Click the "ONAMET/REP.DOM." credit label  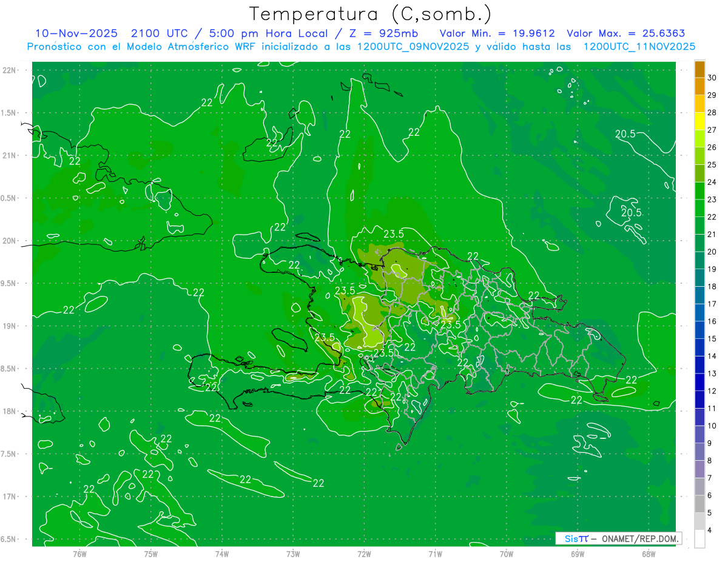pyautogui.click(x=640, y=538)
